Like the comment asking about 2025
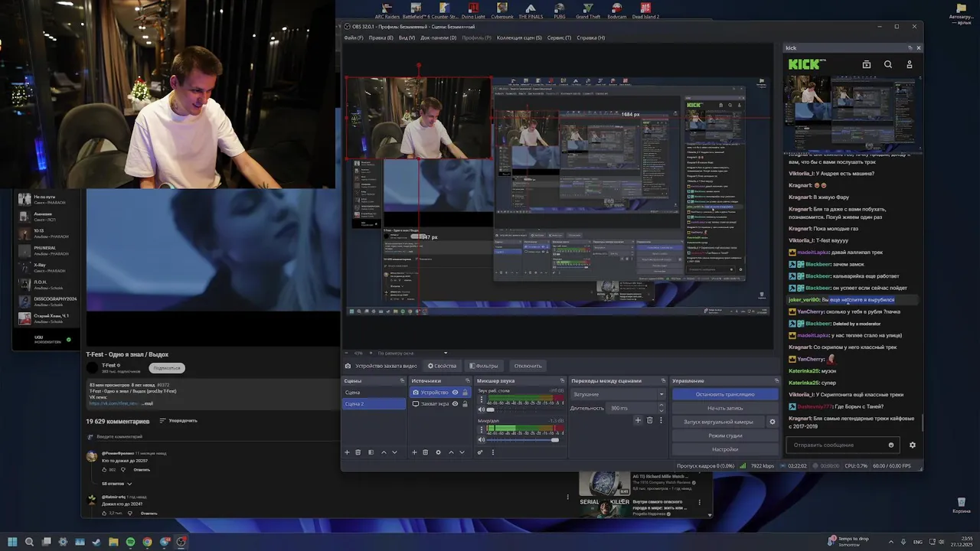The image size is (980, 551). coord(104,470)
